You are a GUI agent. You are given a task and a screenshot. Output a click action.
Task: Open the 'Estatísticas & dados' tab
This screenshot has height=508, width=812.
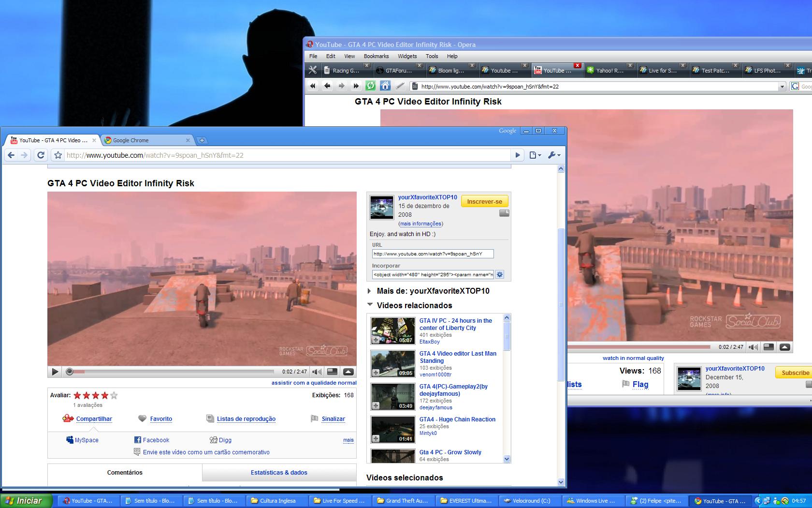coord(279,473)
